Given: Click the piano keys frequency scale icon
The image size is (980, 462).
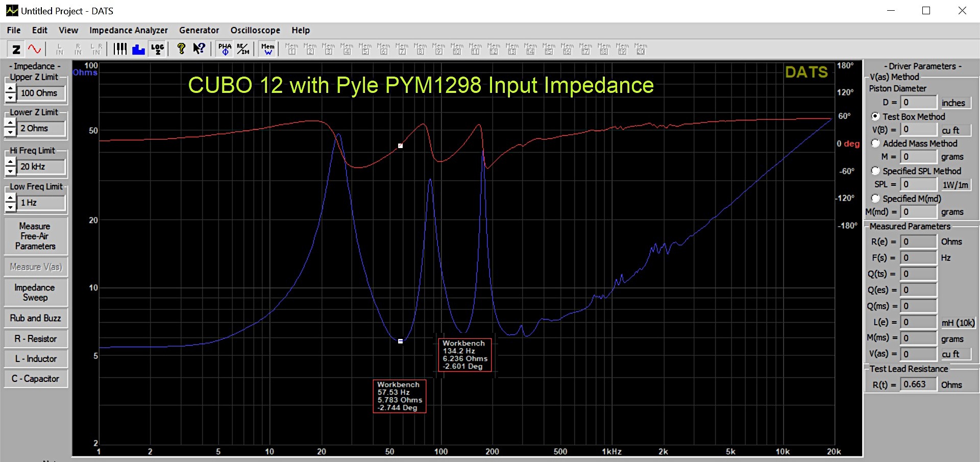Looking at the screenshot, I should [x=120, y=49].
